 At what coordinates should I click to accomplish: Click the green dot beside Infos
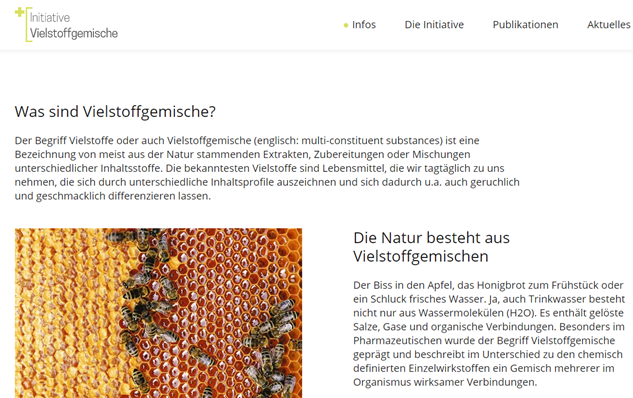346,25
